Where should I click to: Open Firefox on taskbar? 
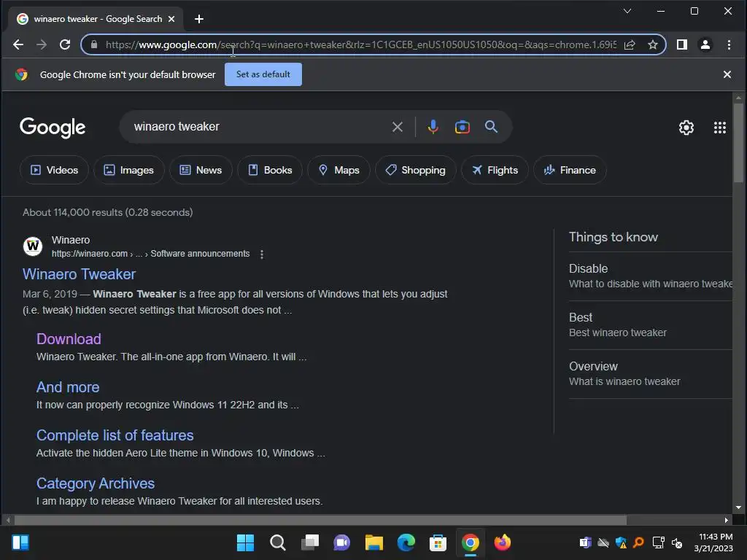pos(502,542)
